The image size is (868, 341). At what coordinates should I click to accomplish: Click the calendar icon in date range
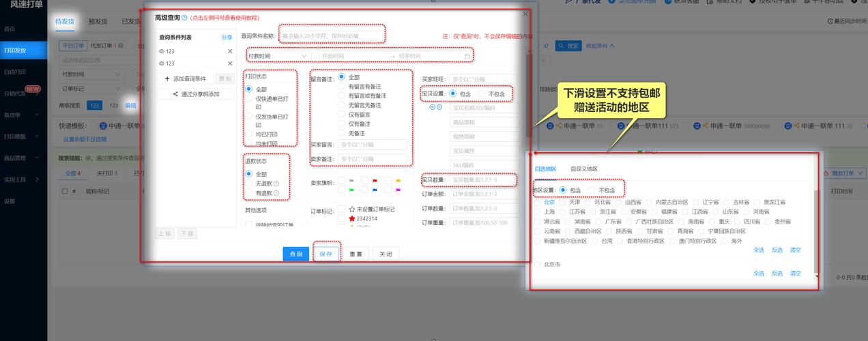[x=467, y=56]
